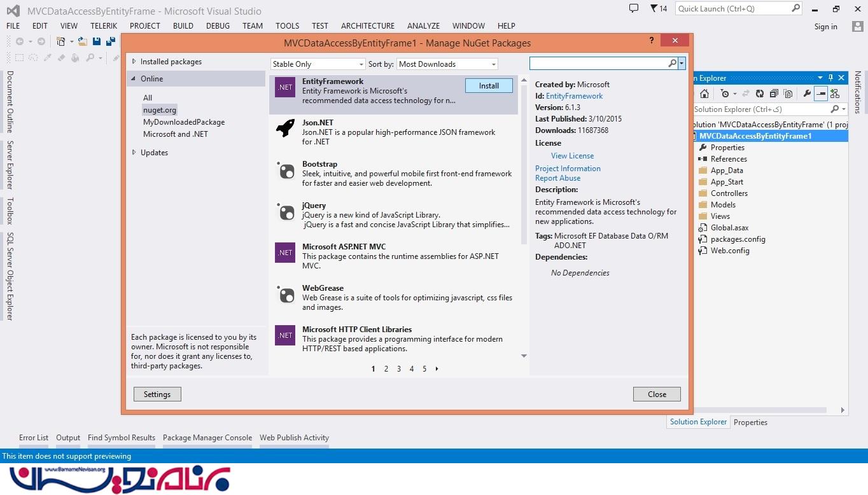The image size is (868, 495).
Task: Click the Save file toolbar icon
Action: coord(97,41)
